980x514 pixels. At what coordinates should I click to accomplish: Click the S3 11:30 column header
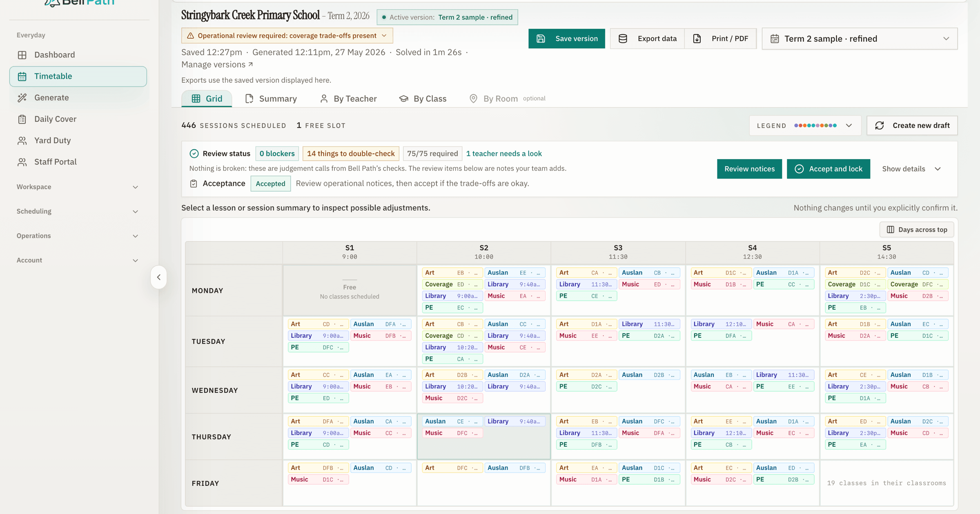click(x=618, y=252)
